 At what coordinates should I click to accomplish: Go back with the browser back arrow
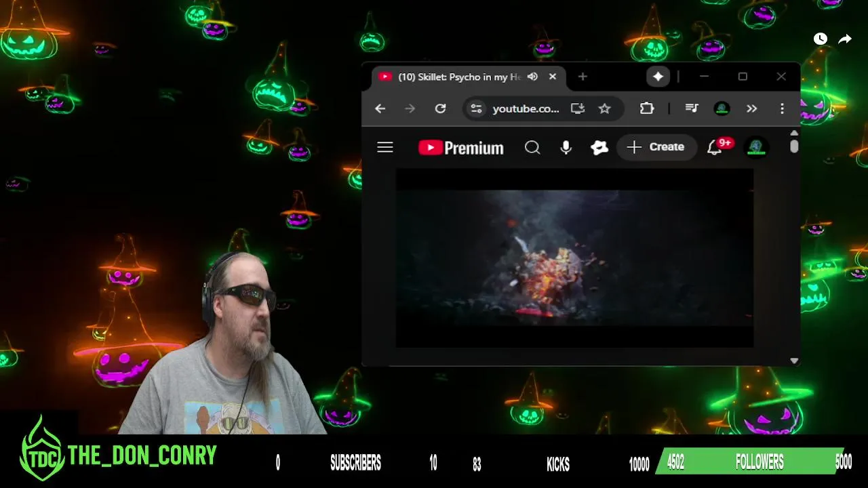[380, 108]
